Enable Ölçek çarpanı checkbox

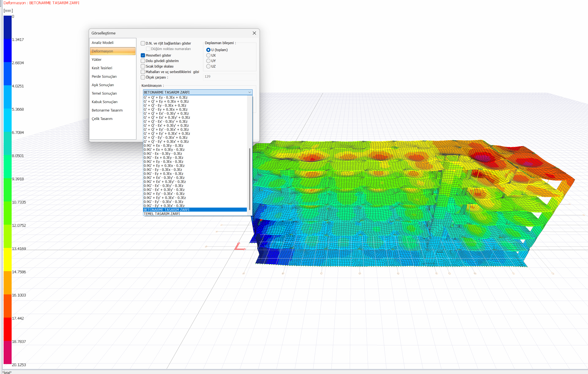(x=143, y=77)
